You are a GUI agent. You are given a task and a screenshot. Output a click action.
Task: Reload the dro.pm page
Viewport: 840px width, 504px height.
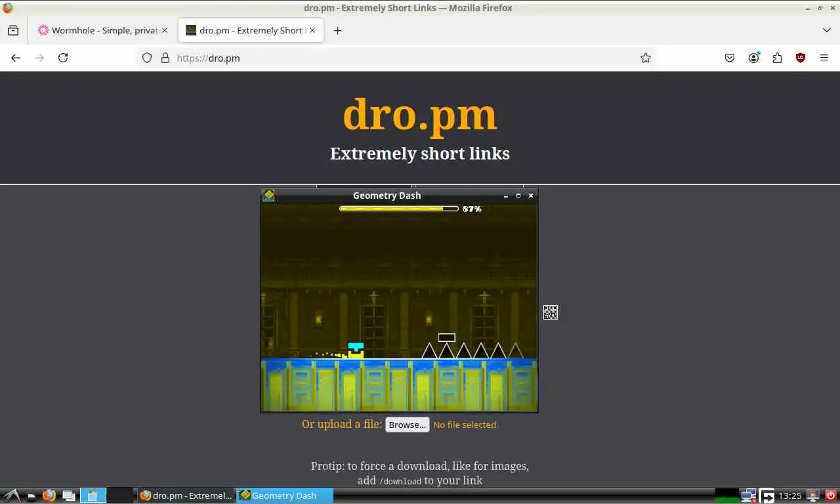coord(63,58)
